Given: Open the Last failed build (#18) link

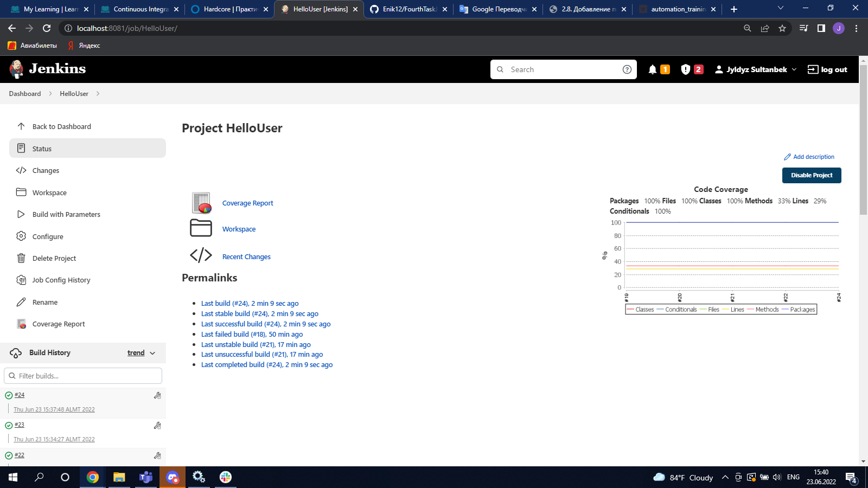Looking at the screenshot, I should click(x=252, y=334).
